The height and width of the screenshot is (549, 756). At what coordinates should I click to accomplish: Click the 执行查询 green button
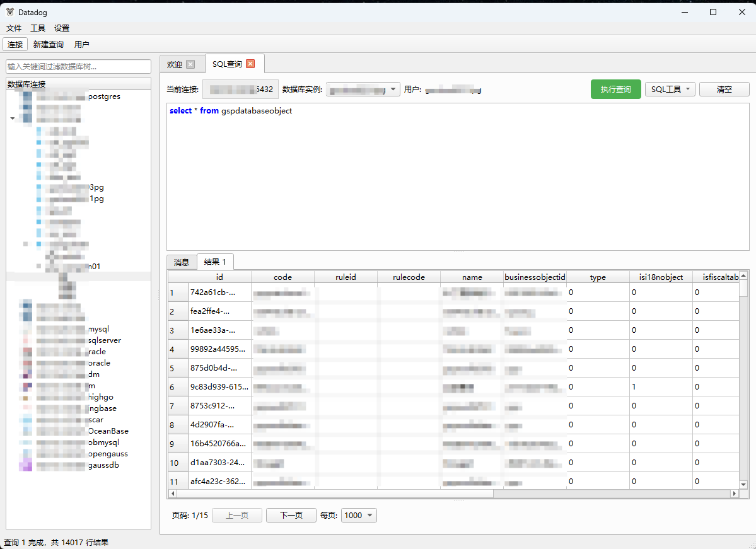[615, 89]
